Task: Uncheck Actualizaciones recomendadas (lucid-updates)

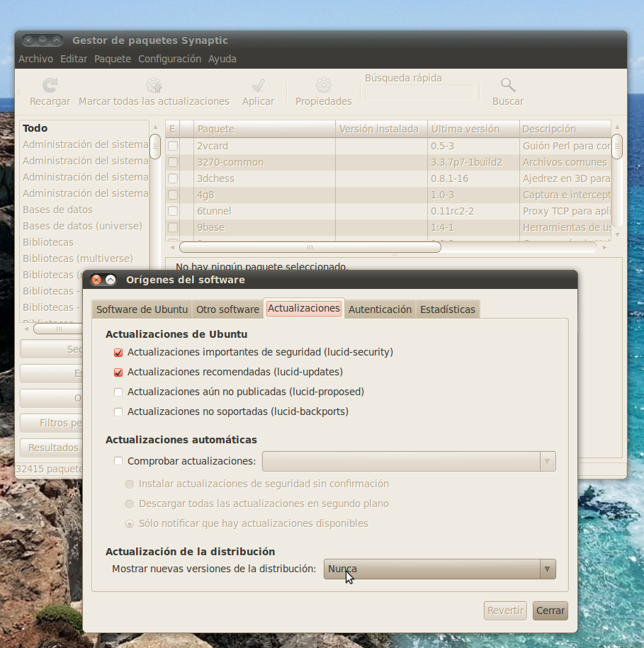Action: pyautogui.click(x=118, y=373)
